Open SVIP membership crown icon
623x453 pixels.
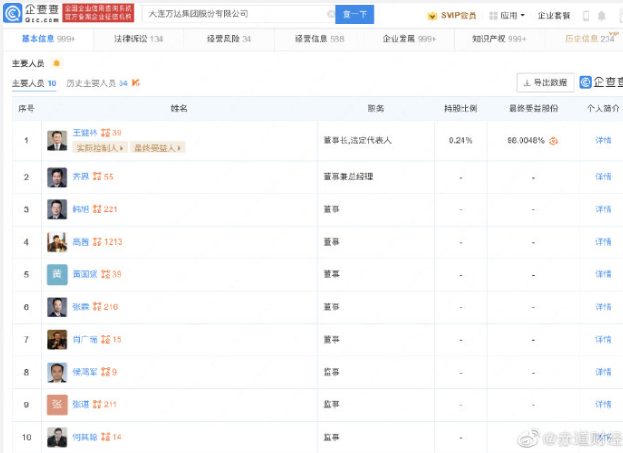[432, 16]
